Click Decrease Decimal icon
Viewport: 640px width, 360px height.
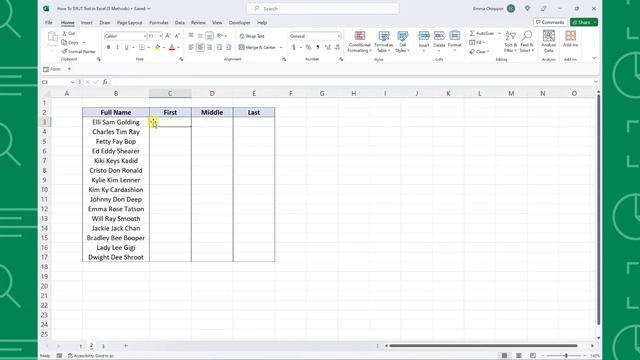click(x=337, y=47)
